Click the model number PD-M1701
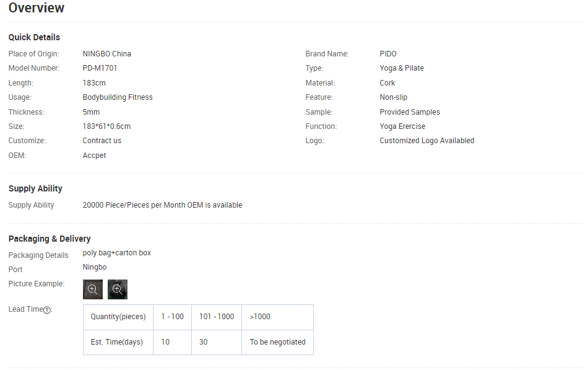Viewport: 588px width, 370px height. [100, 68]
